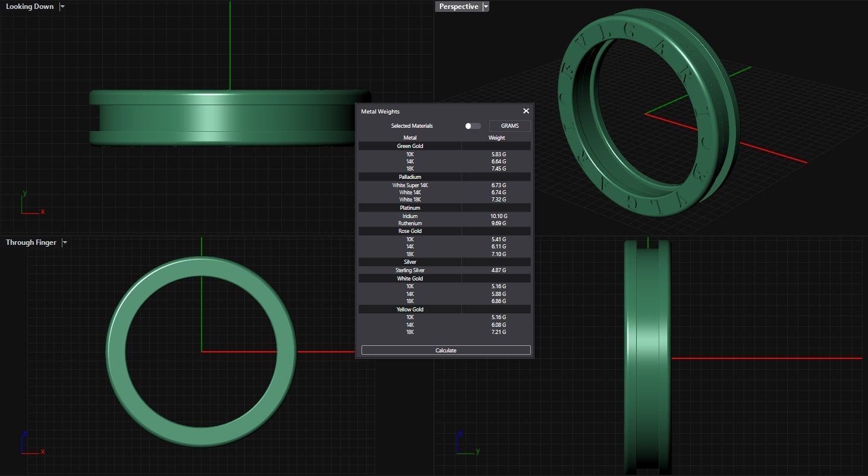Screen dimensions: 868x476
Task: Select the White 14K palladium row
Action: point(445,193)
